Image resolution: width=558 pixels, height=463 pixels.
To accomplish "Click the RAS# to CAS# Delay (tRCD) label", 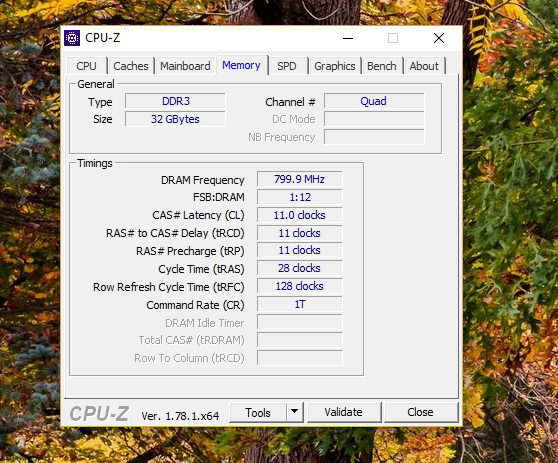I will [175, 233].
